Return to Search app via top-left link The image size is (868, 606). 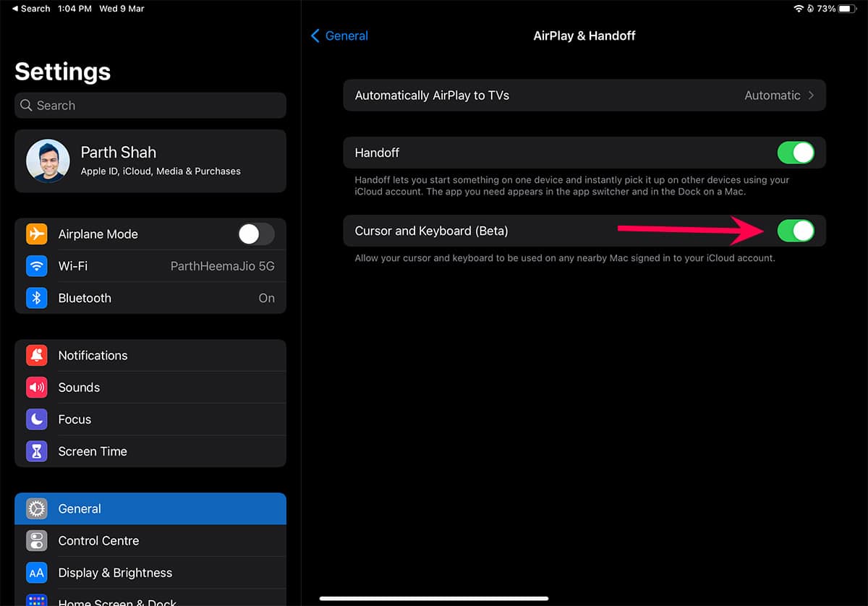[x=30, y=9]
